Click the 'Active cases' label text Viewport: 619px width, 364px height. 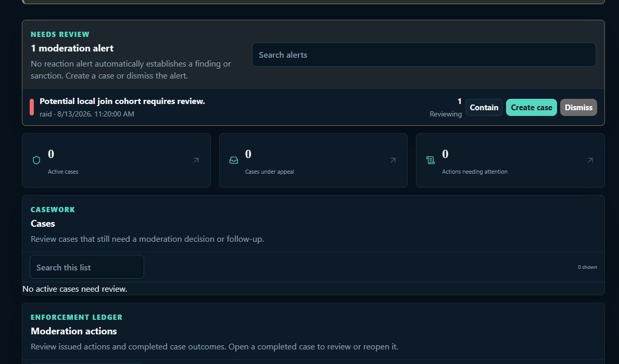click(x=63, y=172)
